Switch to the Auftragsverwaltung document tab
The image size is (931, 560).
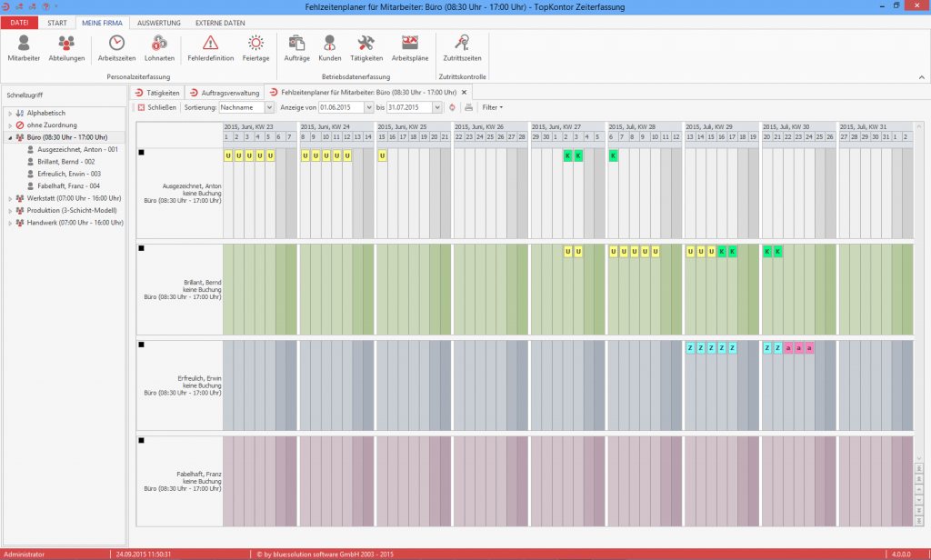point(225,93)
